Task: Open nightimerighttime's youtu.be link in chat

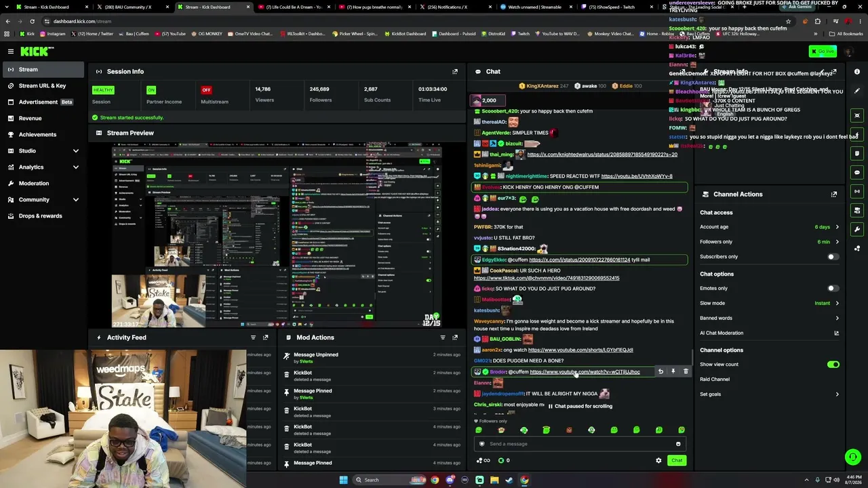Action: [x=637, y=176]
